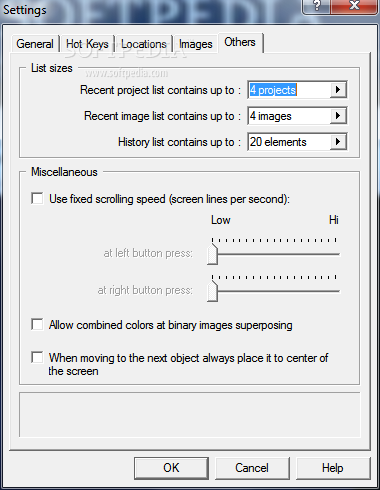Screen dimensions: 380x490
Task: Click the Cancel button
Action: click(x=252, y=468)
